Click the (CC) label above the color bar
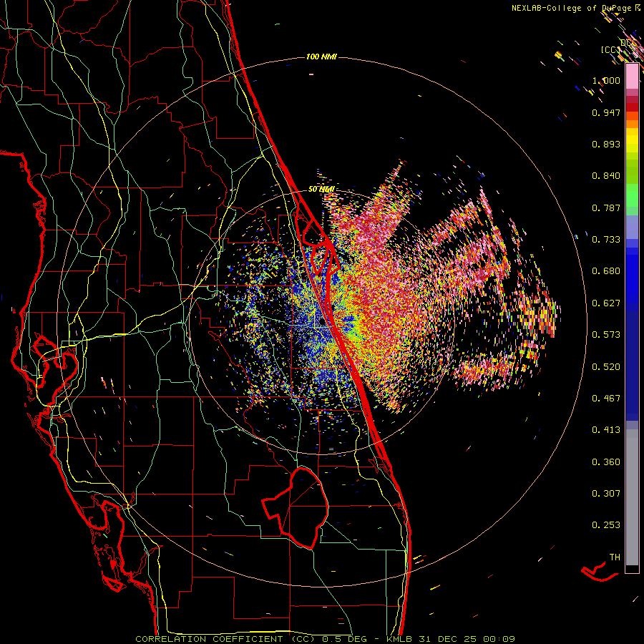Image resolution: width=644 pixels, height=644 pixels. [610, 50]
